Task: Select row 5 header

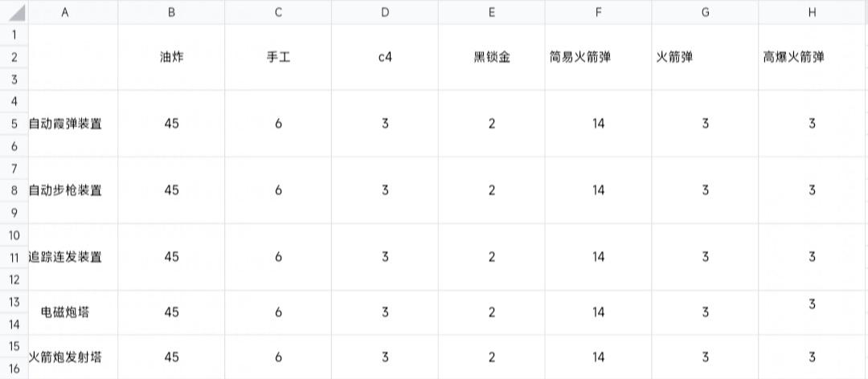Action: (14, 124)
